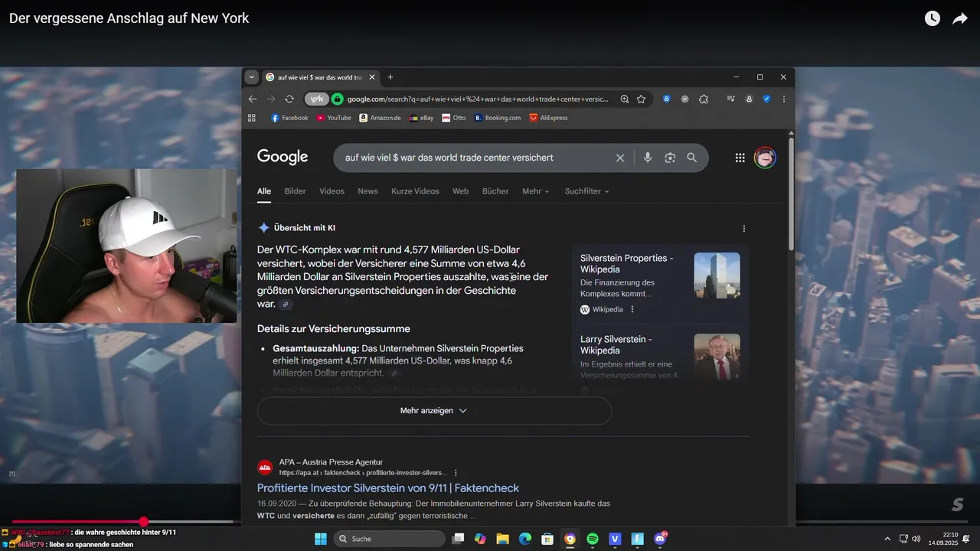The image size is (980, 551).
Task: Show hidden tray icons chevron
Action: pos(888,539)
